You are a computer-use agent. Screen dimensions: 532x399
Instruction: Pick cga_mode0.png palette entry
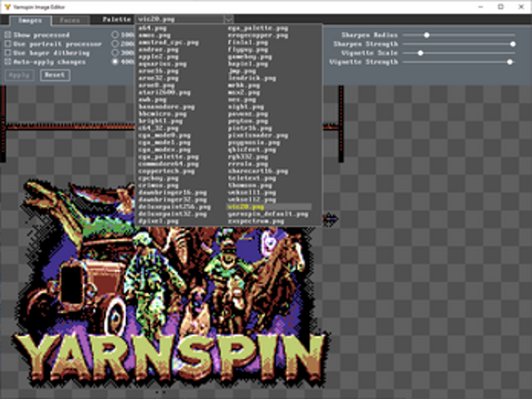pyautogui.click(x=164, y=135)
